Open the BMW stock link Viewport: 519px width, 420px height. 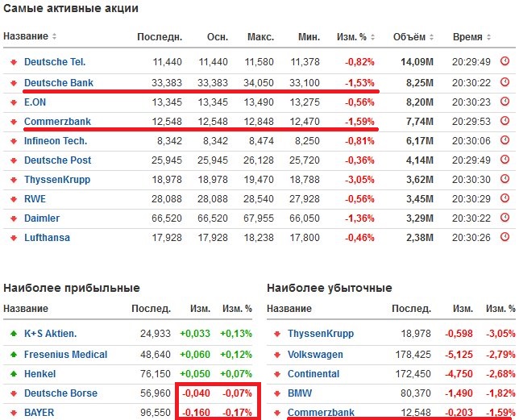click(300, 393)
